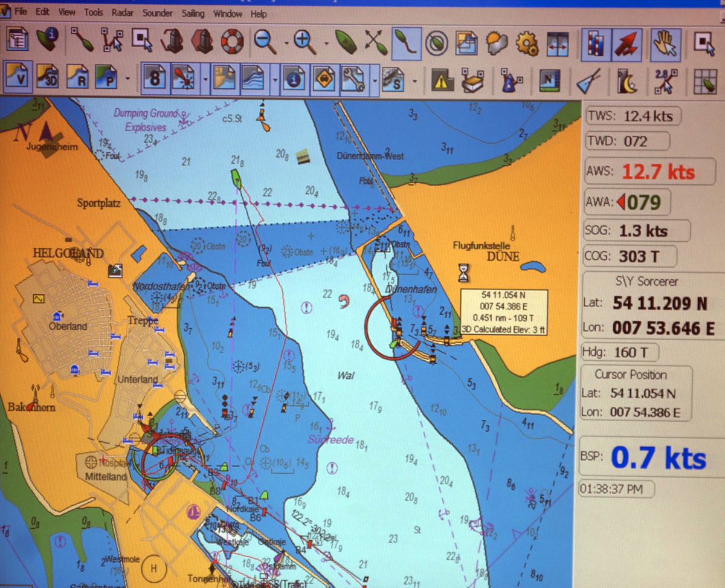Select the red hexagon mark tool
This screenshot has height=588, width=725.
point(202,41)
